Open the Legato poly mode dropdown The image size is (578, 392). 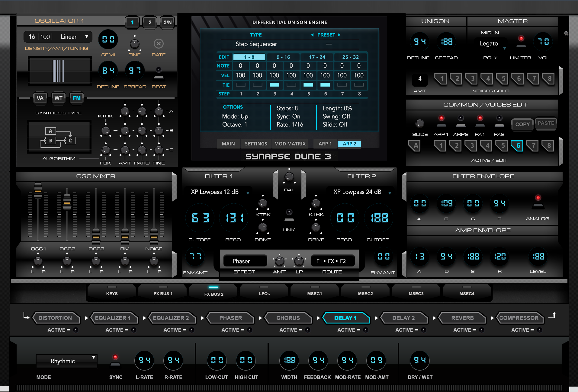[x=490, y=44]
